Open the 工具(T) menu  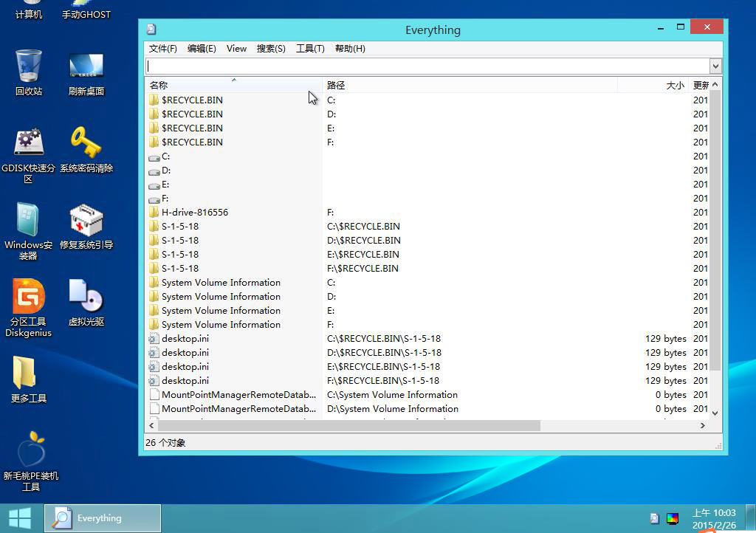[x=310, y=49]
